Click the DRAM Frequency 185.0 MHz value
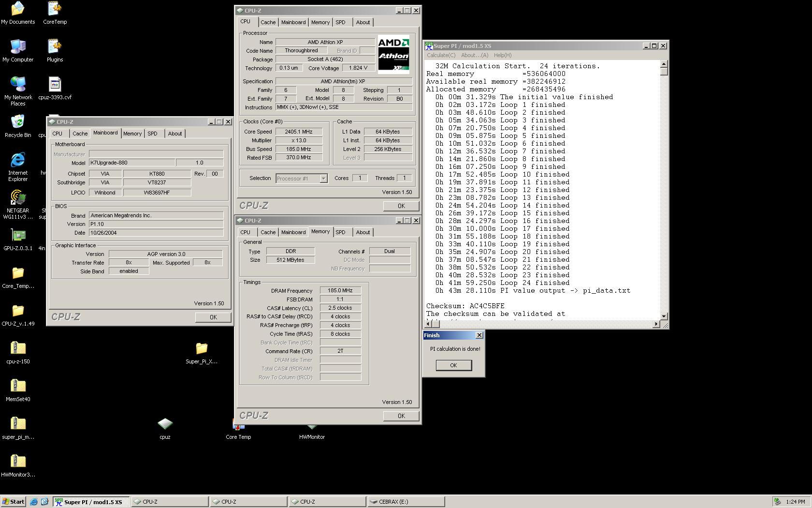812x508 pixels. (x=340, y=290)
